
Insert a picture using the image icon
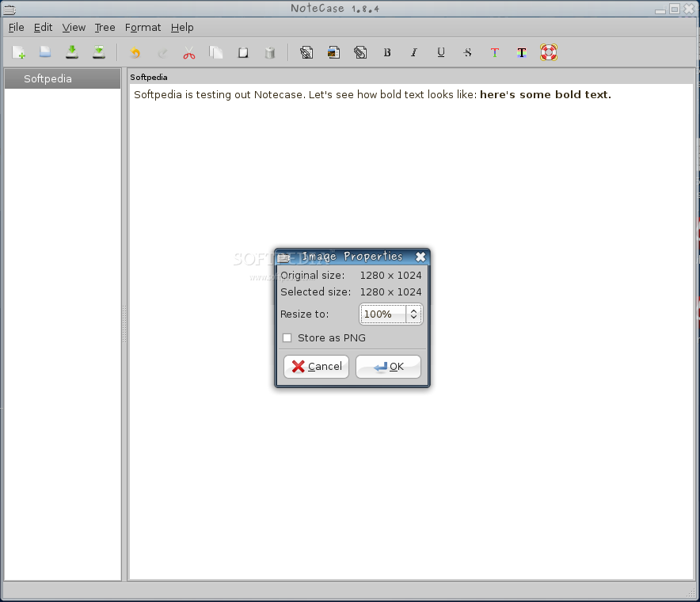[333, 53]
